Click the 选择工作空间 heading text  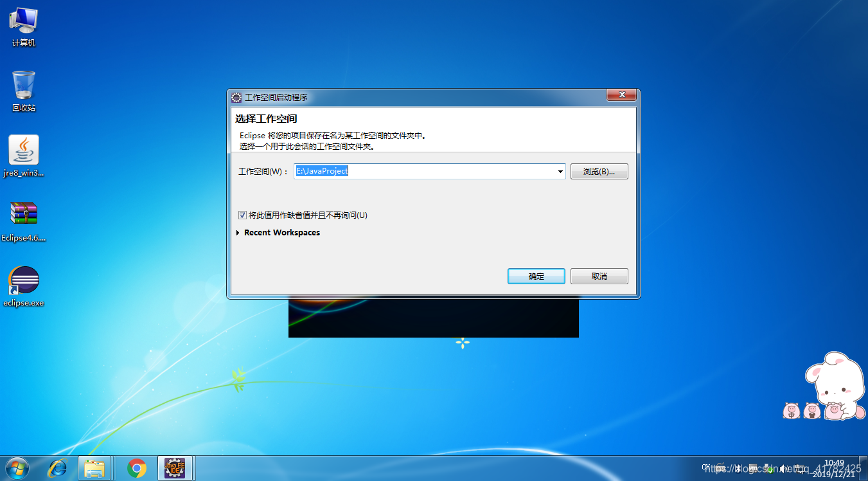[266, 119]
